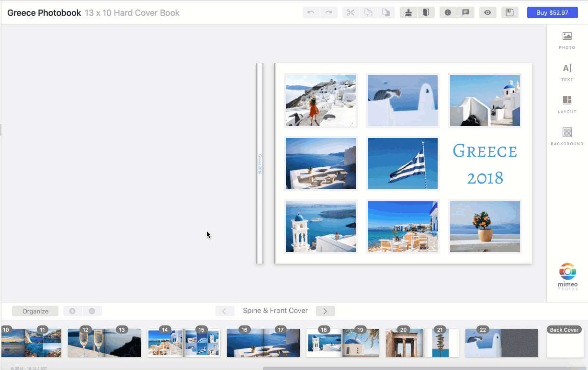Add a new page with plus
Viewport: 588px width, 370px height.
(73, 311)
